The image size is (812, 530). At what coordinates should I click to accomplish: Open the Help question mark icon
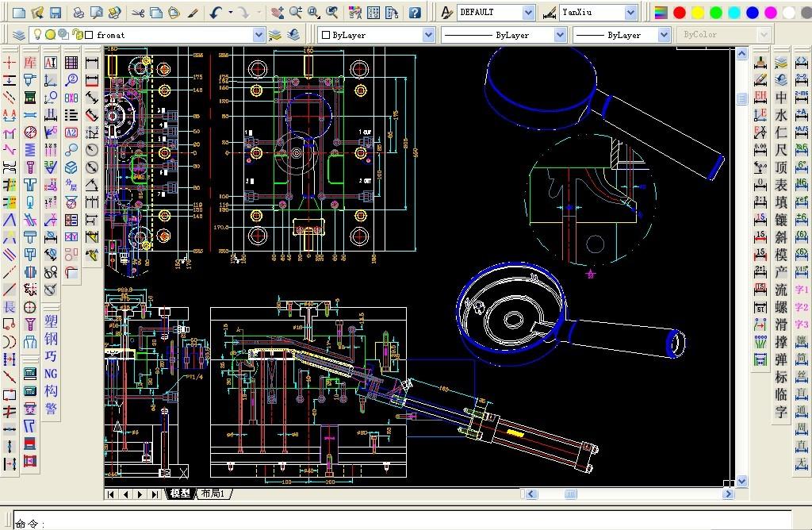click(415, 13)
